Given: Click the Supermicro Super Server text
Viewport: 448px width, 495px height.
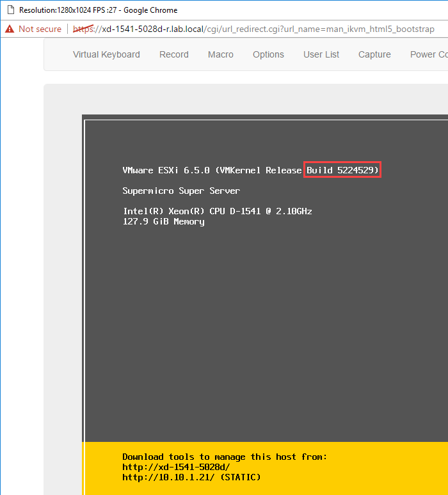Looking at the screenshot, I should pyautogui.click(x=181, y=191).
